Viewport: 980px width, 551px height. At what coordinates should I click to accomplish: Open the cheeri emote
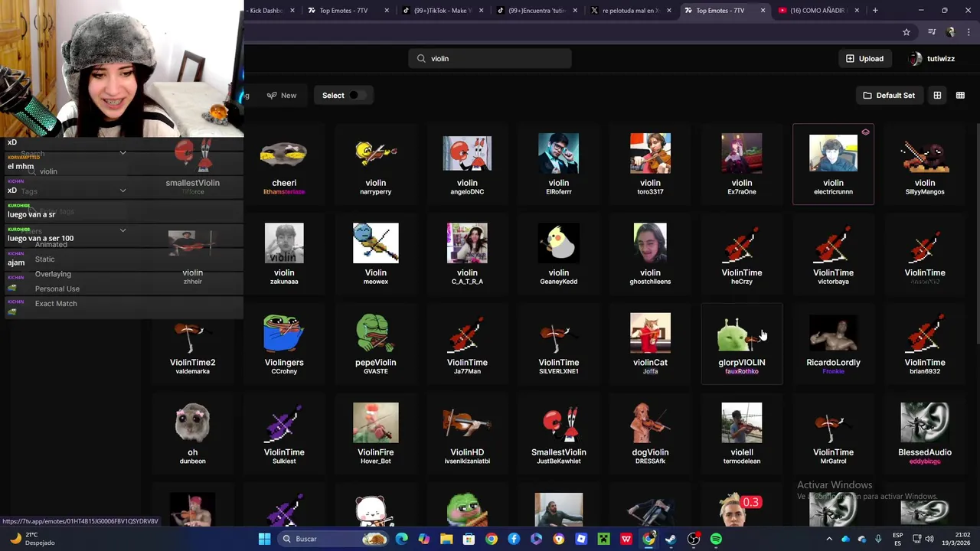pos(284,165)
